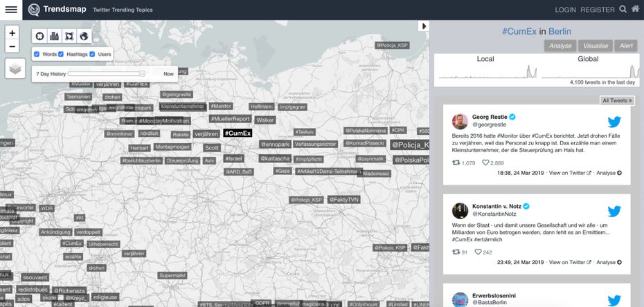Analyse the Konstantin v. Notz tweet
This screenshot has width=644, height=307.
click(609, 262)
